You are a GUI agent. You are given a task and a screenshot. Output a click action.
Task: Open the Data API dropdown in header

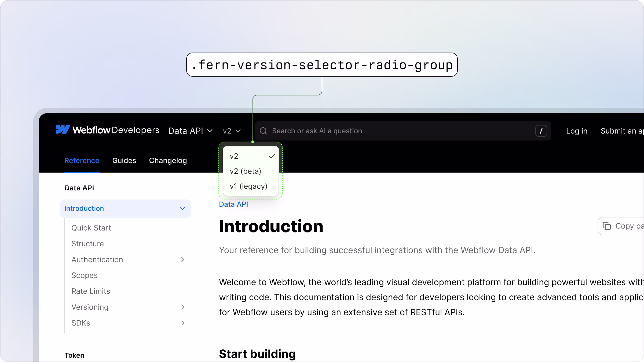pyautogui.click(x=190, y=131)
